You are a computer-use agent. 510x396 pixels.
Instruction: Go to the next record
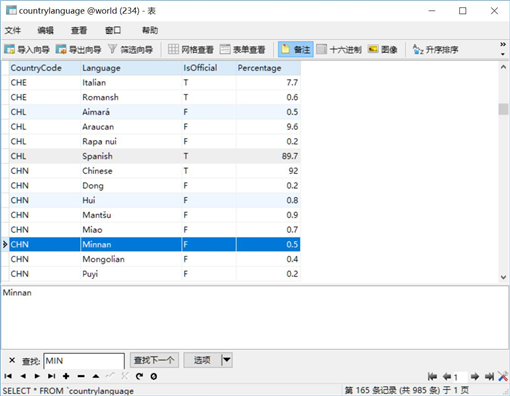point(37,376)
